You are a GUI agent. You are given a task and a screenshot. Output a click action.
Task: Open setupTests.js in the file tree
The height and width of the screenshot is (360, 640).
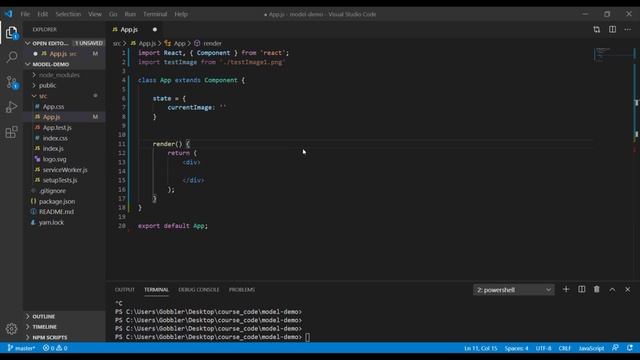click(x=60, y=180)
